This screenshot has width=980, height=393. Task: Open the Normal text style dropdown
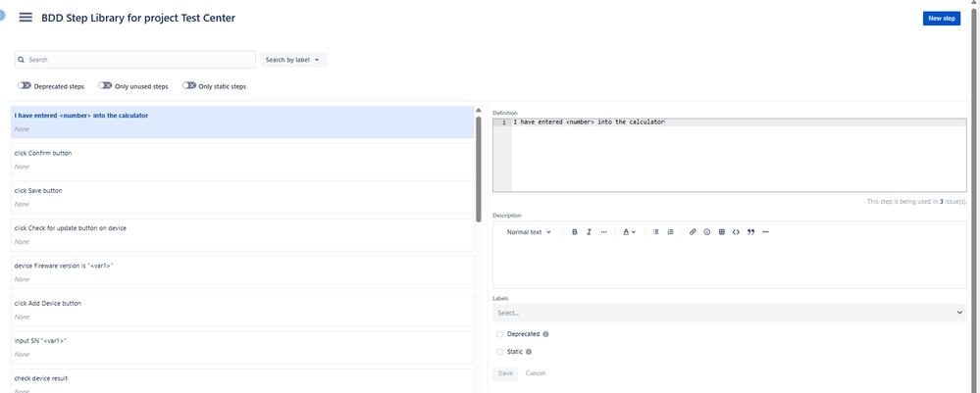click(x=529, y=232)
